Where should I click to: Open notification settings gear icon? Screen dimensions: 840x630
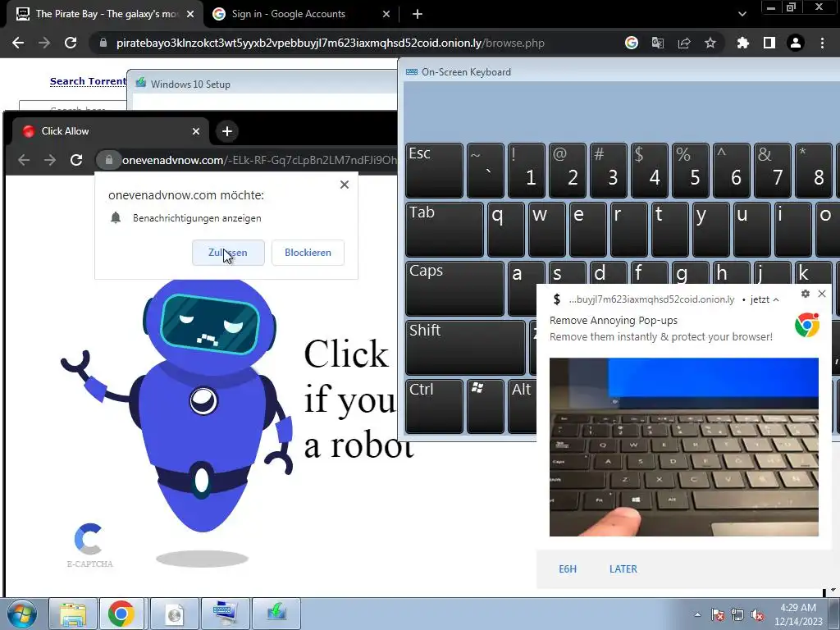806,294
